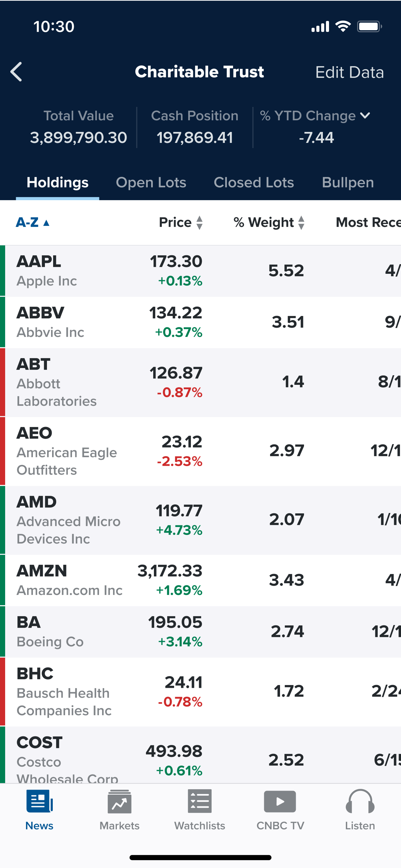Viewport: 401px width, 868px height.
Task: Switch to the Closed Lots tab
Action: [x=254, y=183]
